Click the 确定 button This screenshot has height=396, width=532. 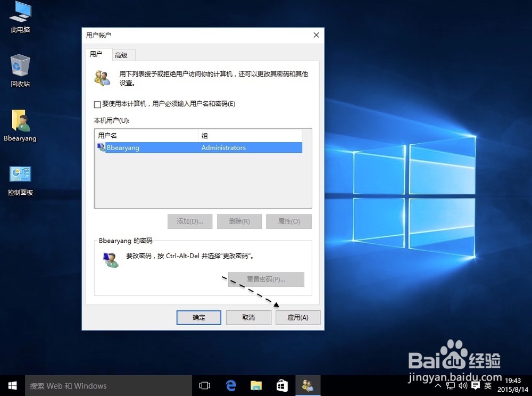tap(198, 317)
